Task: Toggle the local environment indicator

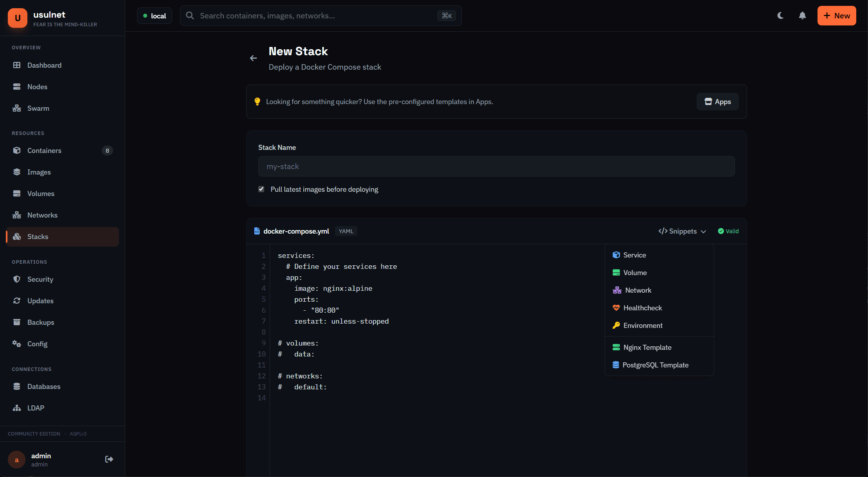Action: pyautogui.click(x=154, y=16)
